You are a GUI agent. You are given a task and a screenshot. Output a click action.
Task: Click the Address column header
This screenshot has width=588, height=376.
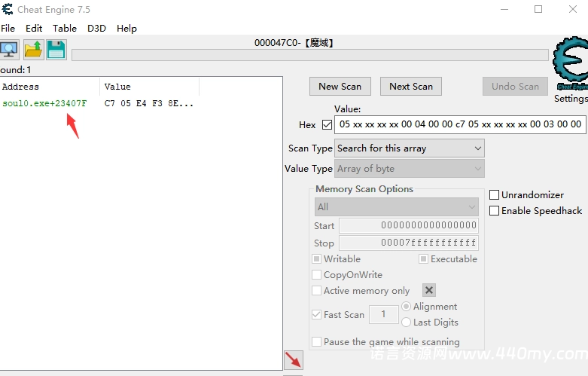[50, 87]
